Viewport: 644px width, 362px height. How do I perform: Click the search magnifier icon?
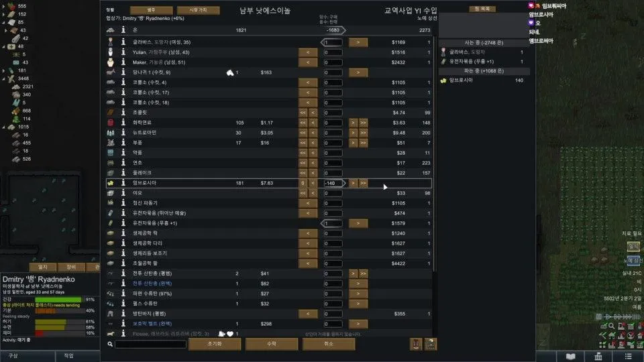point(110,344)
